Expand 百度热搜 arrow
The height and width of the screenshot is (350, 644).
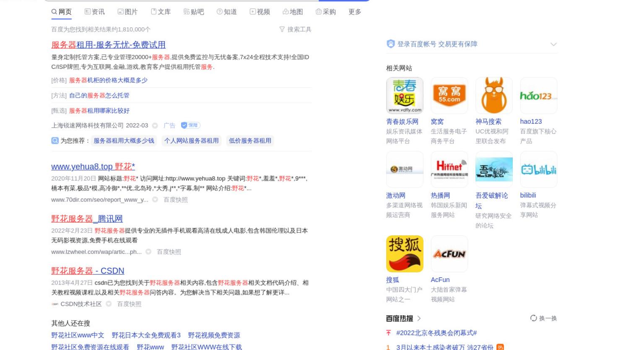point(419,319)
